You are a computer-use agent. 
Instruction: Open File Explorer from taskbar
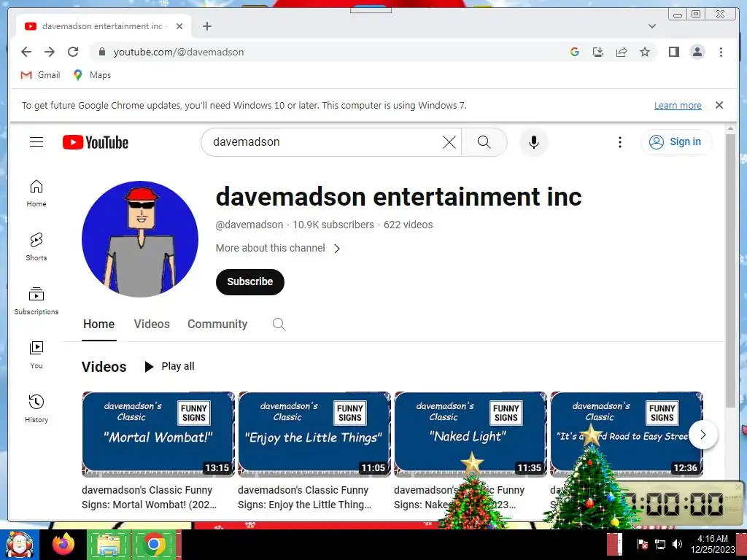point(108,544)
